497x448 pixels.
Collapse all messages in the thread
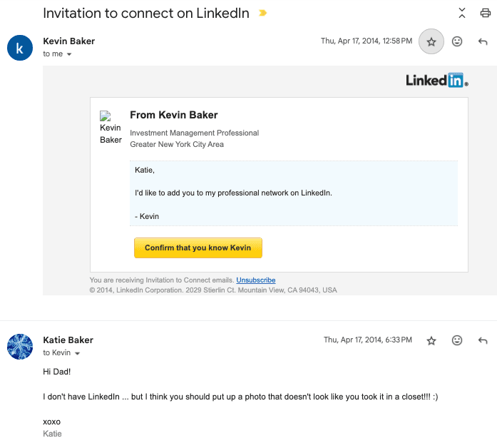pos(462,13)
